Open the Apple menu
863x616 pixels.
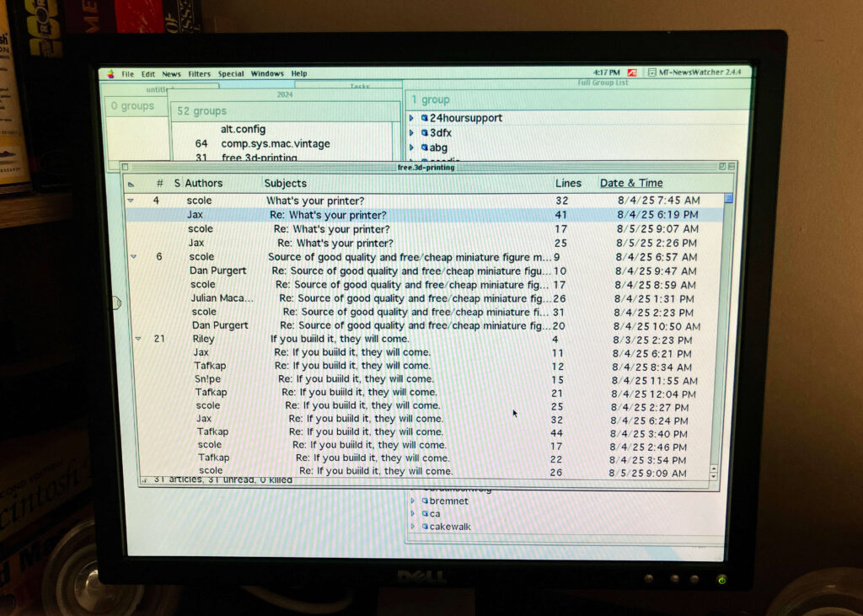(x=110, y=74)
